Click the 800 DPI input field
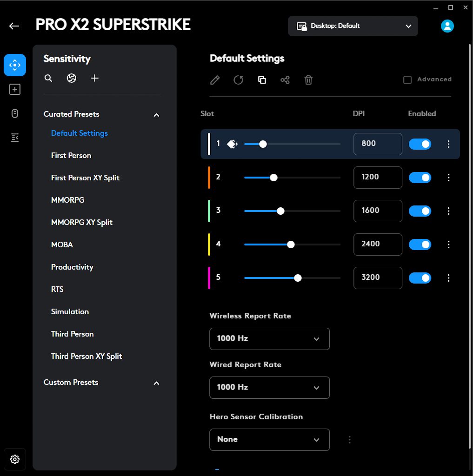The image size is (473, 476). tap(378, 144)
